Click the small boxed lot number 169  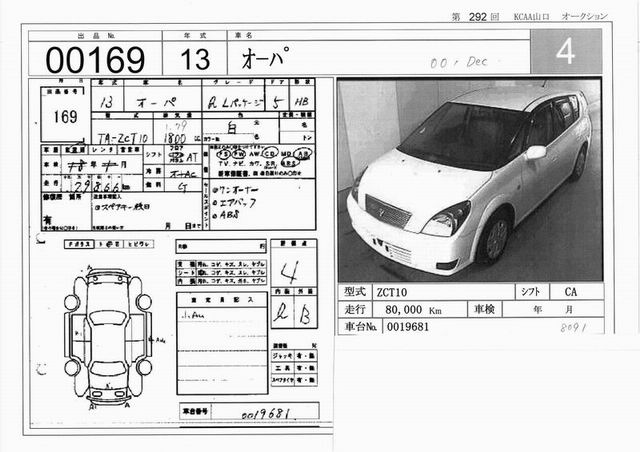click(x=65, y=117)
